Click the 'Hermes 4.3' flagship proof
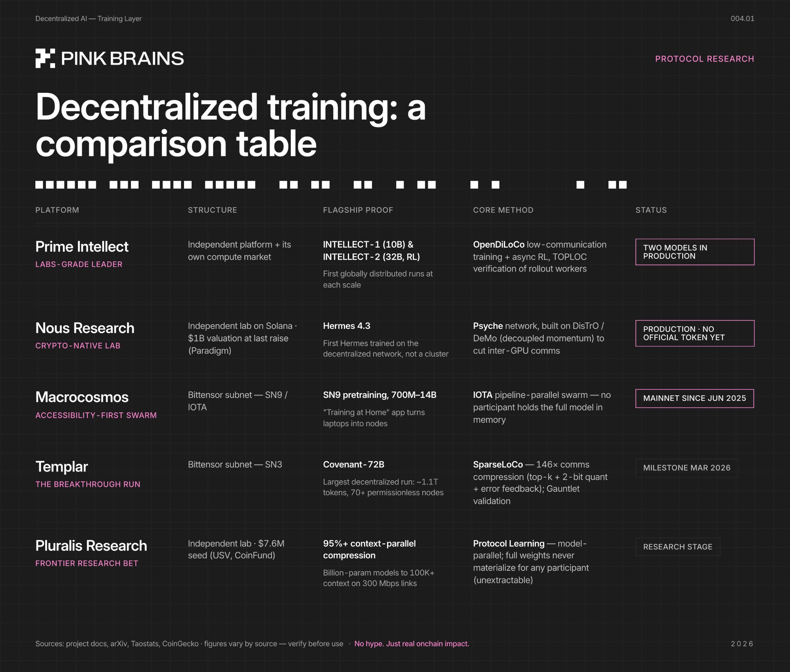This screenshot has width=790, height=672. click(347, 326)
